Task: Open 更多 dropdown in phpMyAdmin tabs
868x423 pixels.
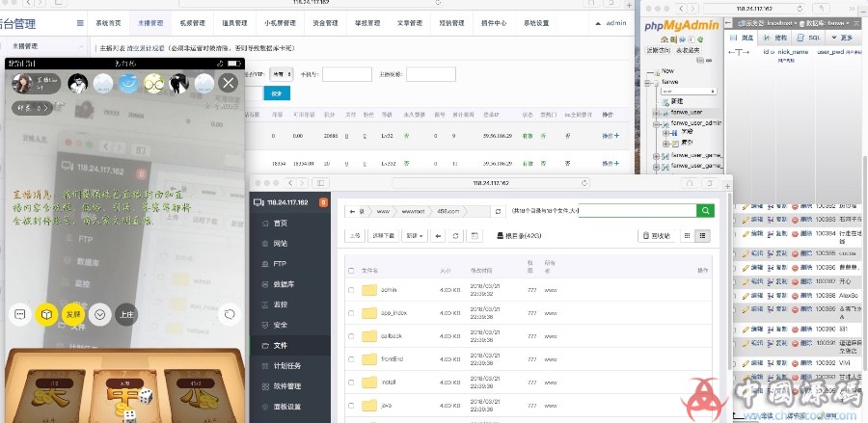Action: [841, 37]
